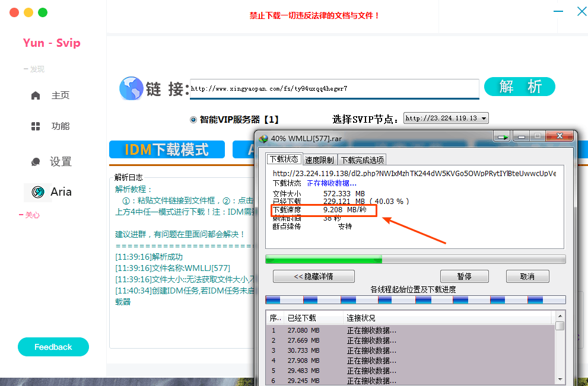Click the red 禁止下载 warning text
Image resolution: width=588 pixels, height=386 pixels.
pyautogui.click(x=314, y=16)
